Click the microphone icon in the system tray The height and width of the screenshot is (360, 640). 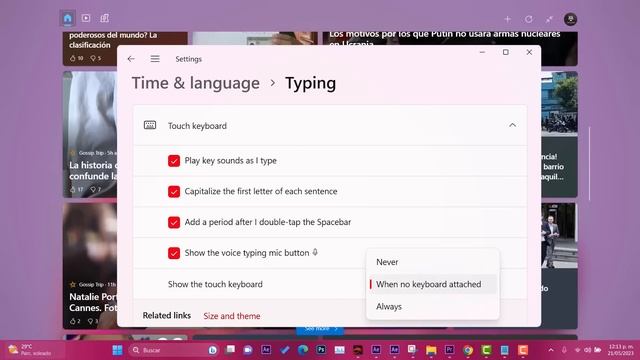pyautogui.click(x=564, y=350)
